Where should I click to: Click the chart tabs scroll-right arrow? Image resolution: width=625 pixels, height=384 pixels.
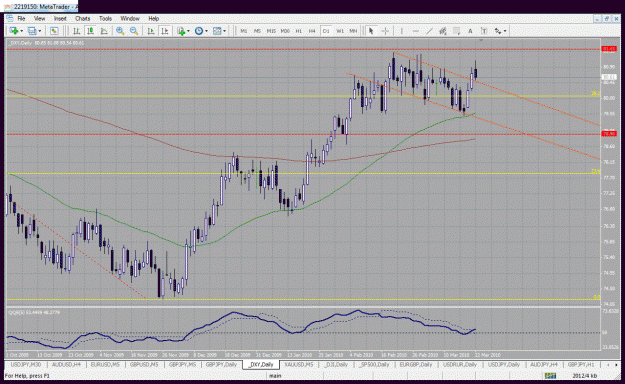point(616,364)
